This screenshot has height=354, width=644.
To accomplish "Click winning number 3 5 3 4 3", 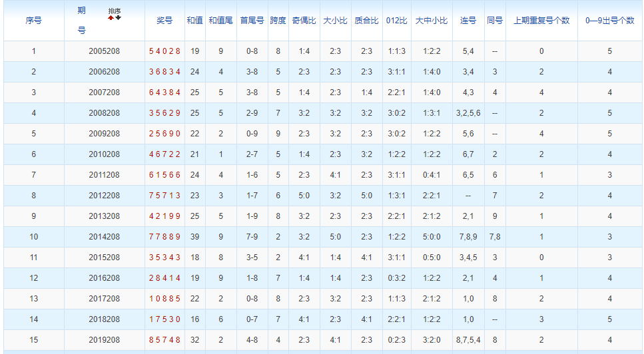I will tap(164, 258).
